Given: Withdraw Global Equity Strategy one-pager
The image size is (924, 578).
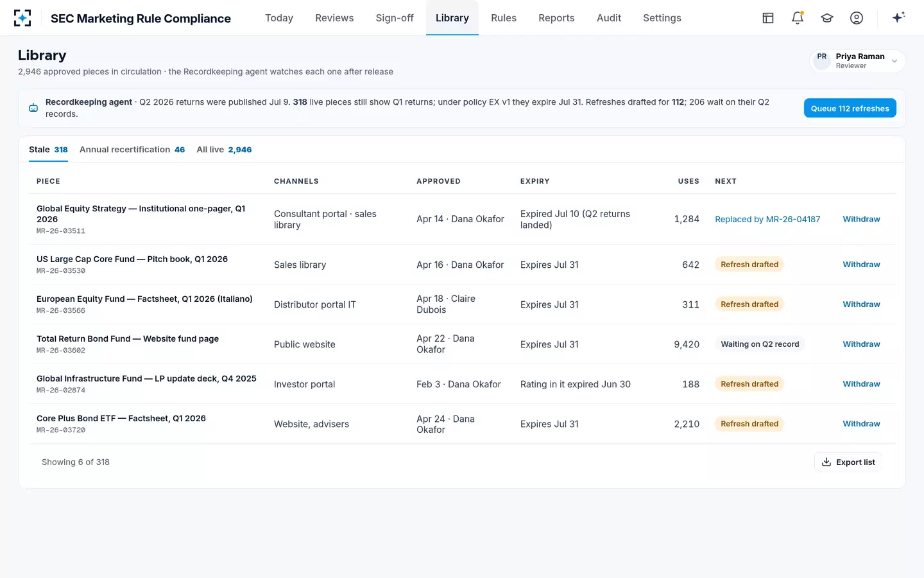Looking at the screenshot, I should coord(861,219).
